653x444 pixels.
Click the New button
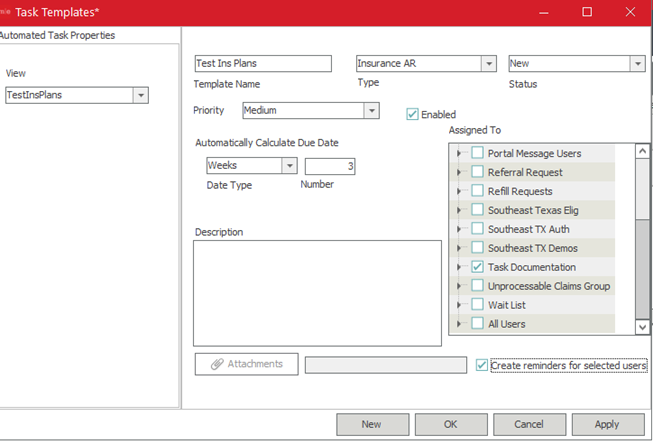tap(371, 424)
